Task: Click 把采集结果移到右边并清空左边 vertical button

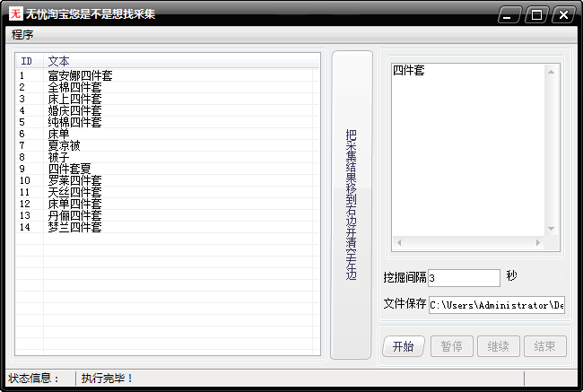Action: pyautogui.click(x=352, y=205)
